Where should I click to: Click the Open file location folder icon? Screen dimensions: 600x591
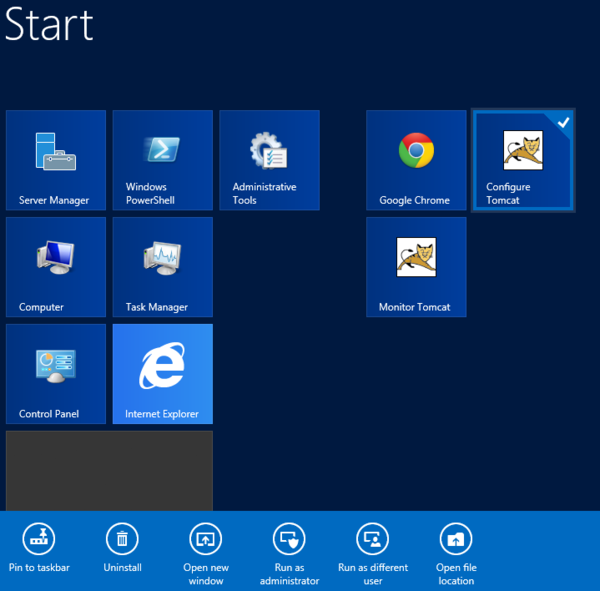456,539
